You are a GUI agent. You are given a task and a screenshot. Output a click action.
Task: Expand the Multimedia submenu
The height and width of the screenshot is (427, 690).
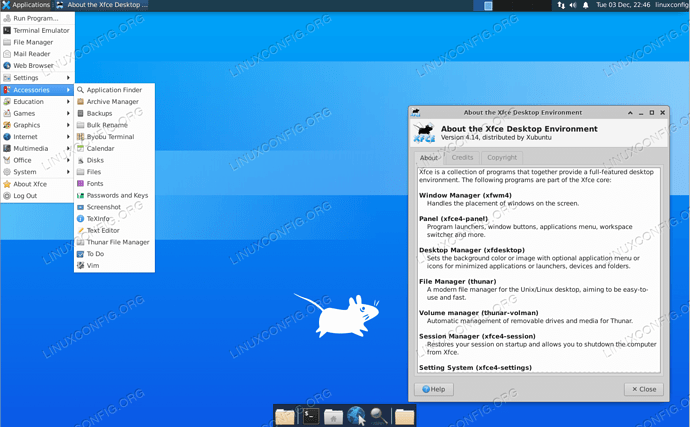pyautogui.click(x=37, y=148)
